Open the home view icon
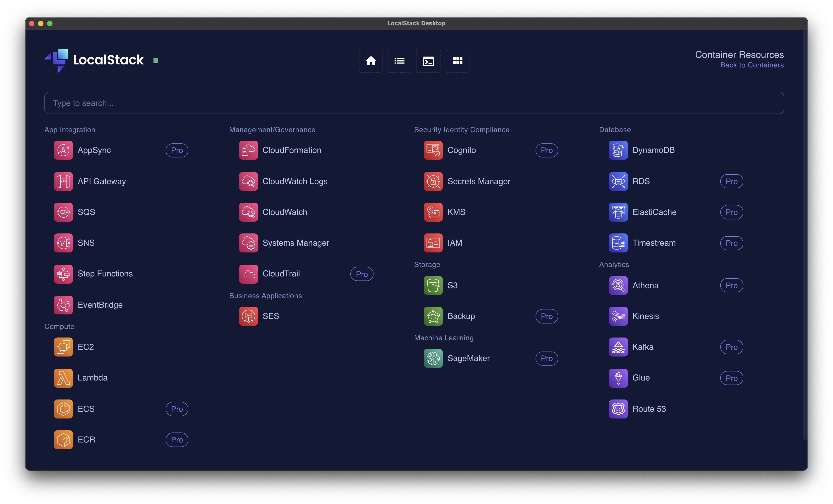The image size is (833, 504). [x=371, y=61]
